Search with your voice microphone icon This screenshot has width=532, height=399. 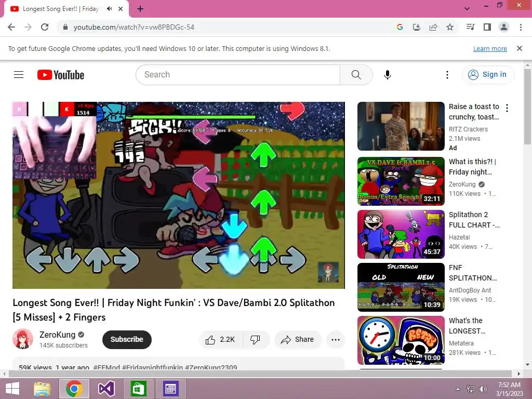(388, 75)
